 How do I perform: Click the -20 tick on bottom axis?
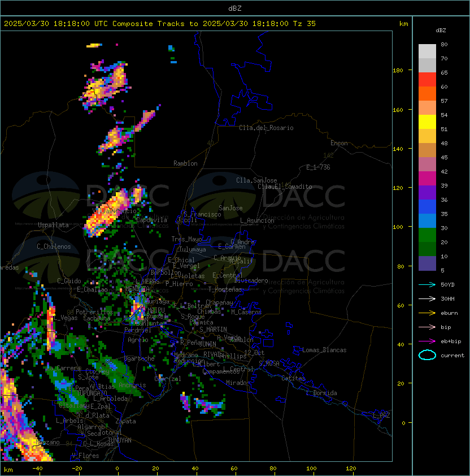pyautogui.click(x=77, y=469)
